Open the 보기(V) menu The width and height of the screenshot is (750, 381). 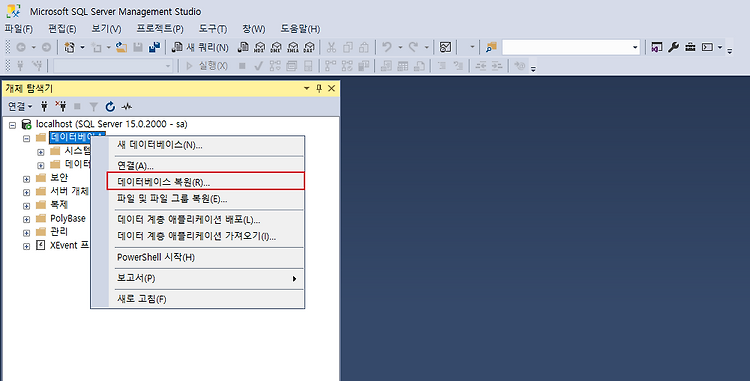tap(106, 29)
